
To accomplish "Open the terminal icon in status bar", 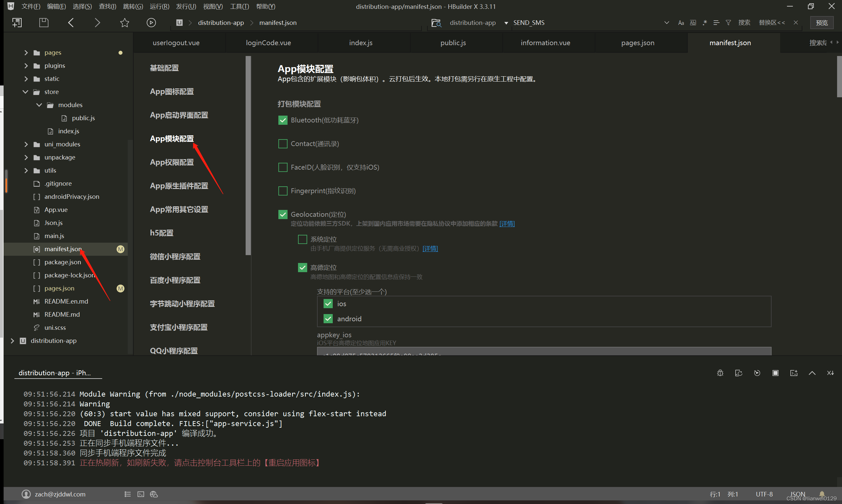I will pos(140,494).
